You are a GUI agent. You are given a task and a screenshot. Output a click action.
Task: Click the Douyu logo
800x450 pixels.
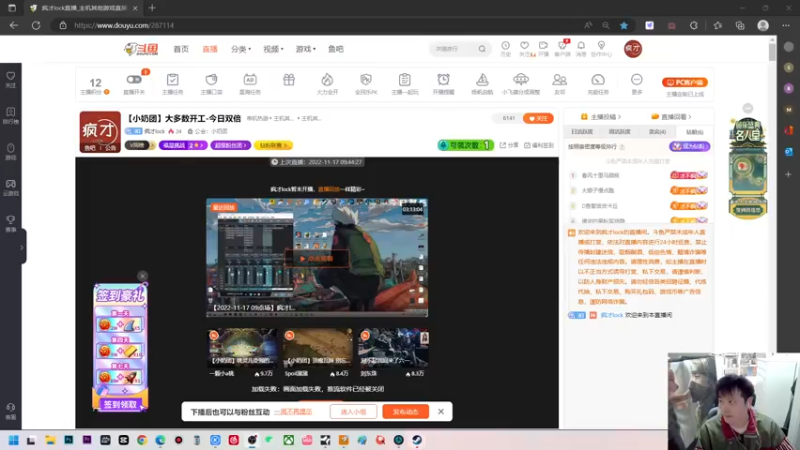tap(141, 49)
